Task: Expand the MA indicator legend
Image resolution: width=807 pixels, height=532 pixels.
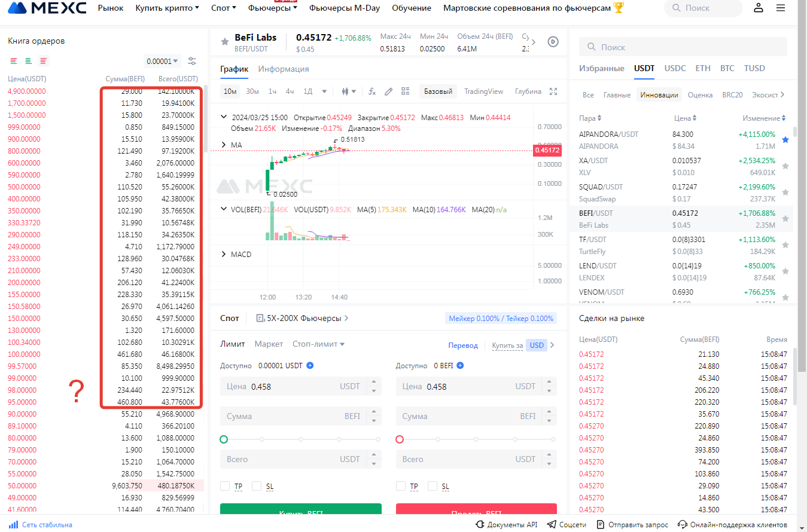Action: (x=224, y=145)
